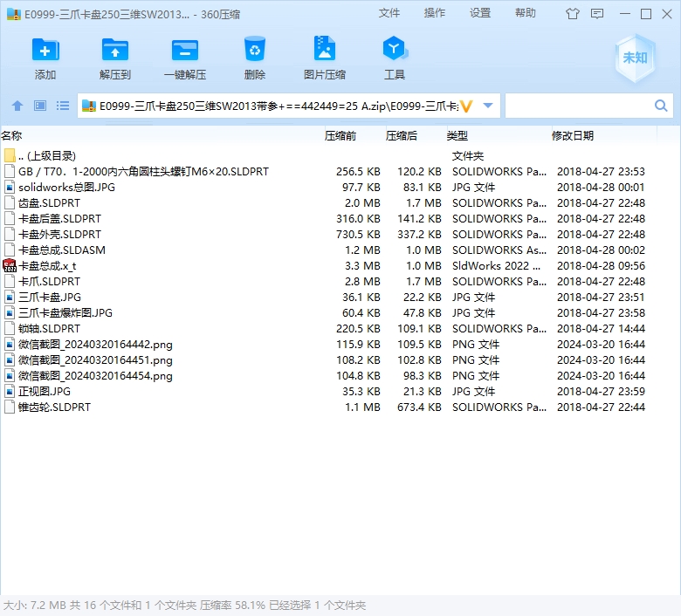
Task: Open the skin shirt icon in title bar
Action: pos(573,14)
